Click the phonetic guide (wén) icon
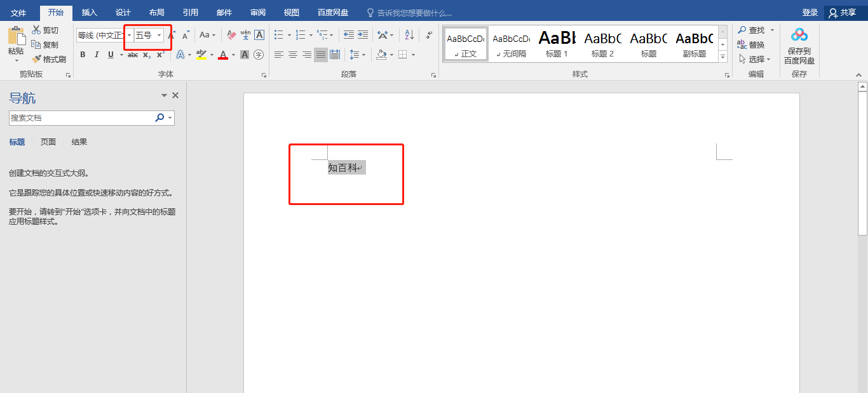The width and height of the screenshot is (868, 393). (245, 35)
